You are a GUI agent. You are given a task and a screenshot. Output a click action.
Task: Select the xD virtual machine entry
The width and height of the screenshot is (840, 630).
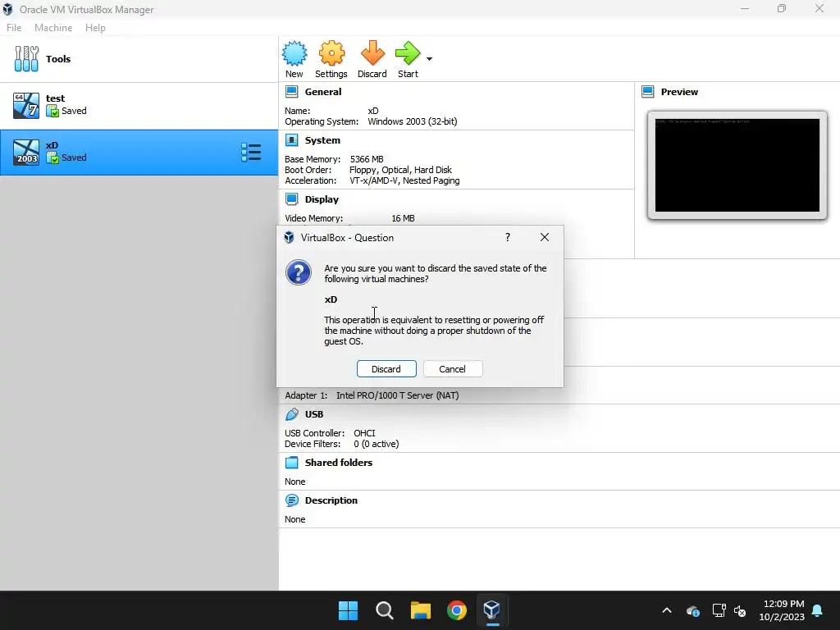pos(139,152)
